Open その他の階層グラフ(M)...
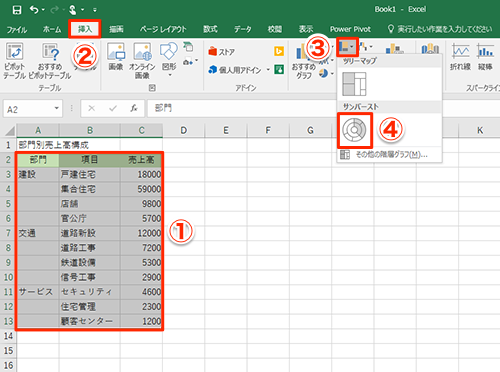This screenshot has width=500, height=372. click(x=389, y=155)
